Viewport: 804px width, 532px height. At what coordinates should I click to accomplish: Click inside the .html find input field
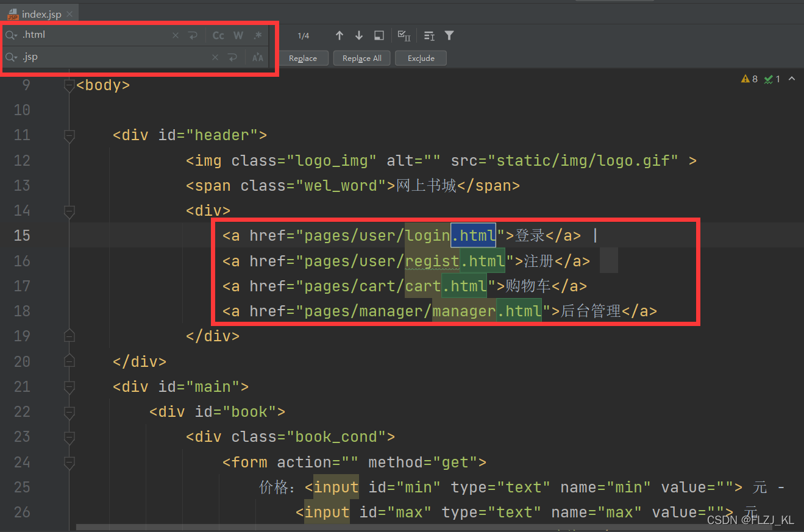[94, 35]
